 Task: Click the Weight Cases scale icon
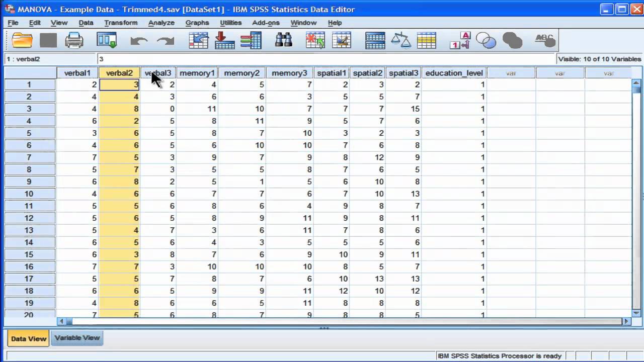coord(401,40)
